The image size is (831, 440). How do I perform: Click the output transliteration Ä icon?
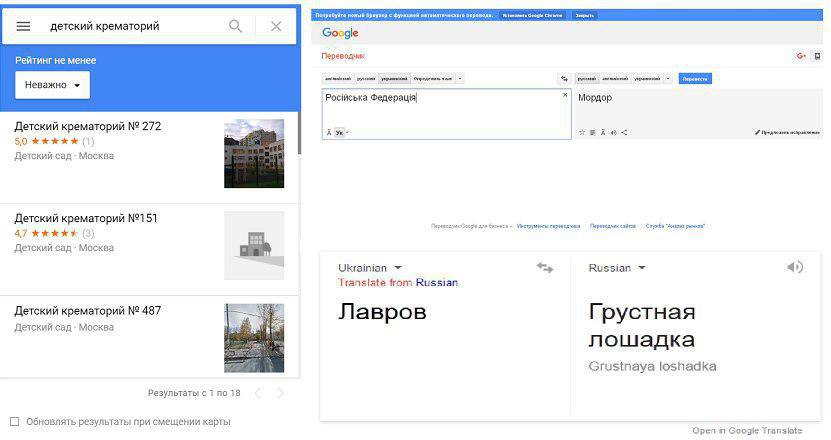click(x=603, y=133)
